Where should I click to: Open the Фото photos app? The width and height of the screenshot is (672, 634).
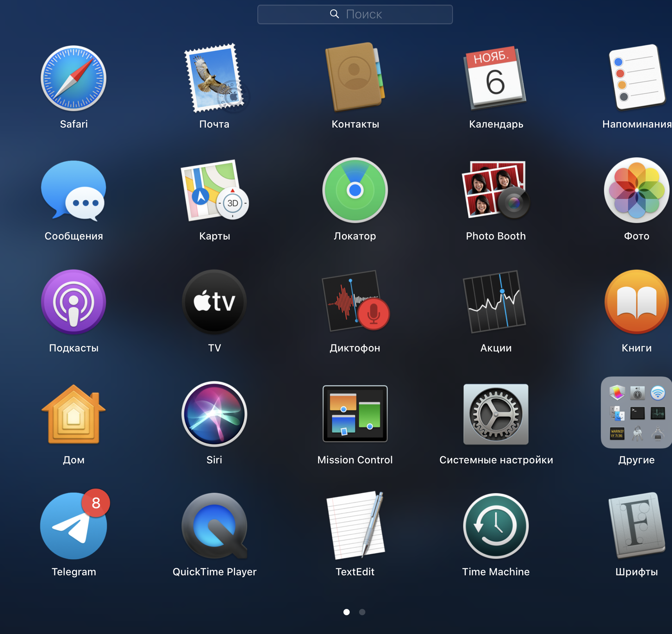click(637, 190)
